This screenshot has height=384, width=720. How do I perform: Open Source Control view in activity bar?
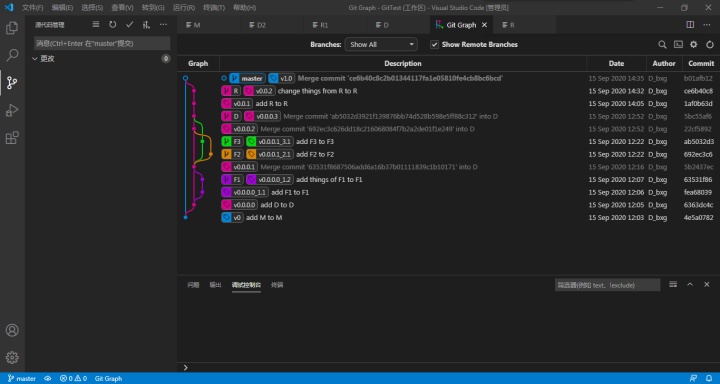pos(12,83)
